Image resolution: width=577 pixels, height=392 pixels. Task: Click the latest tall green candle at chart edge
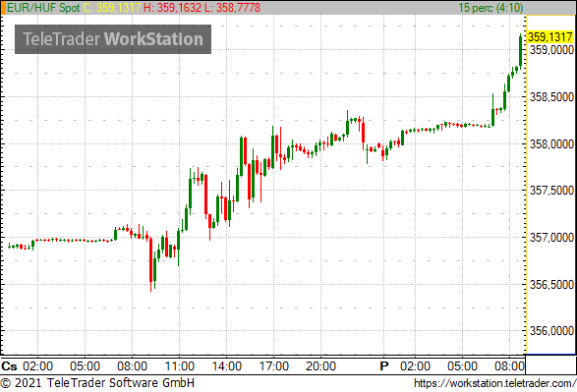click(520, 51)
